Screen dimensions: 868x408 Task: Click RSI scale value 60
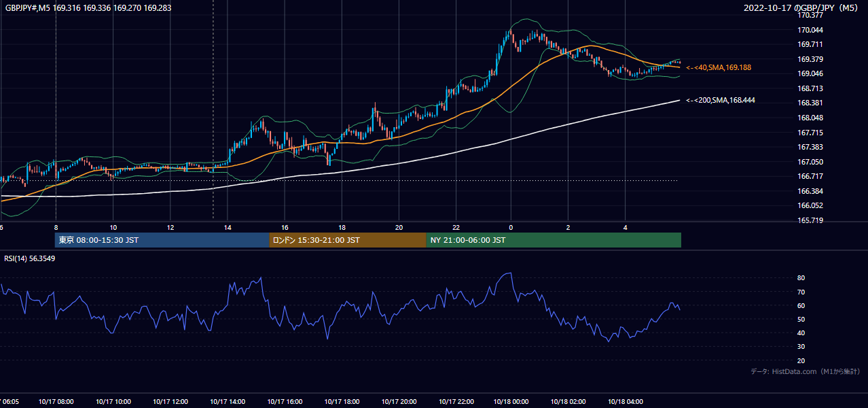tap(801, 305)
